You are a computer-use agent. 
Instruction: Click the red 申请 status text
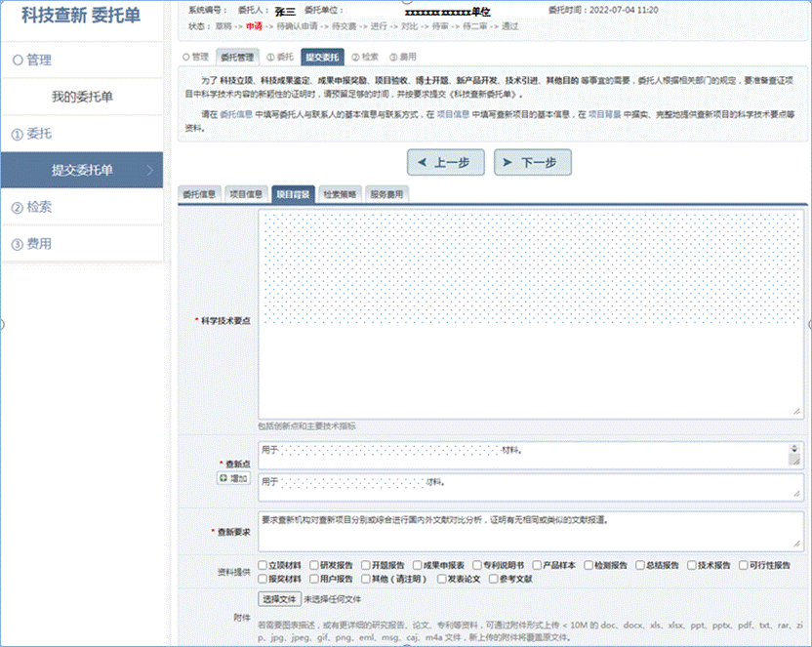click(255, 26)
